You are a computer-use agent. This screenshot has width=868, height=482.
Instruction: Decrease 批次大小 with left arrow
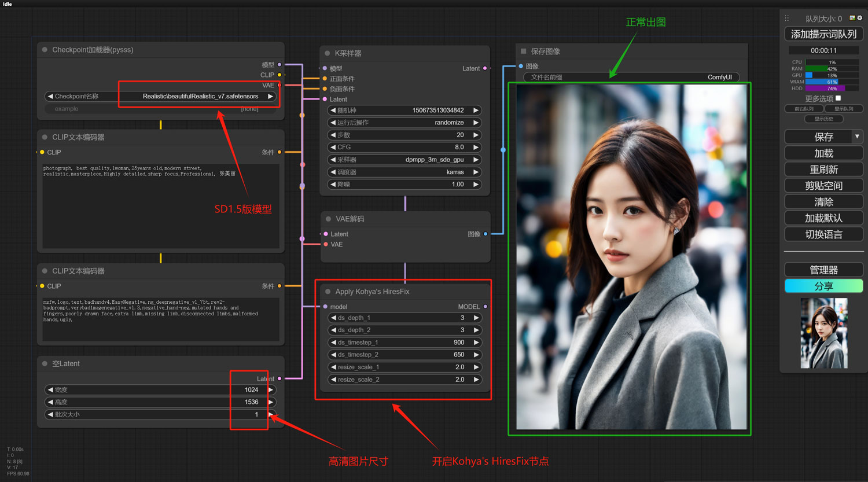[50, 414]
